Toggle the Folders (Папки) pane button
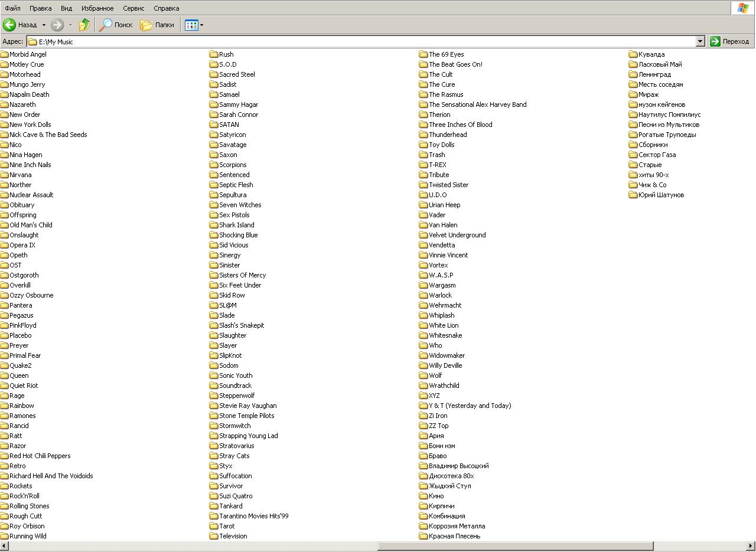Screen dimensions: 756x552 point(146,25)
